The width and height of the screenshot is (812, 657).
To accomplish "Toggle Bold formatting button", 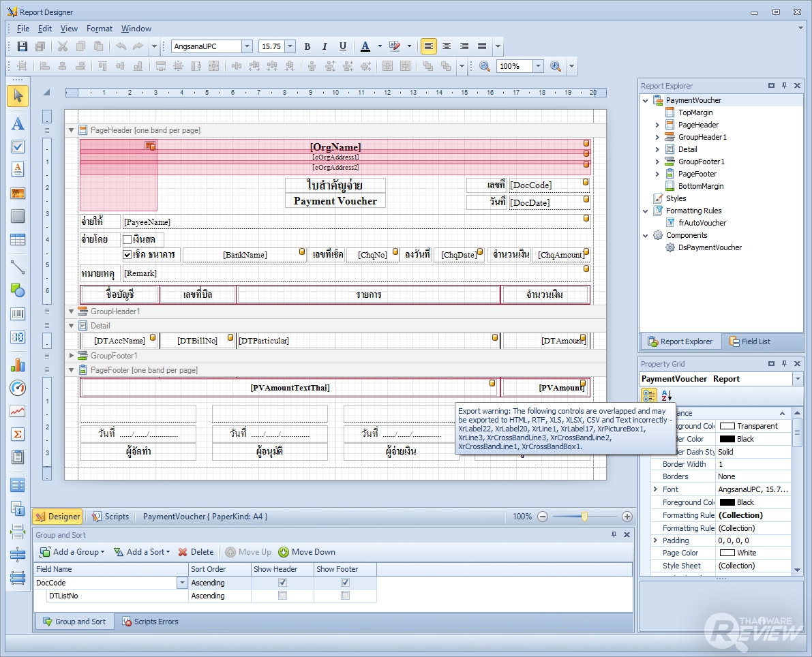I will (x=307, y=46).
